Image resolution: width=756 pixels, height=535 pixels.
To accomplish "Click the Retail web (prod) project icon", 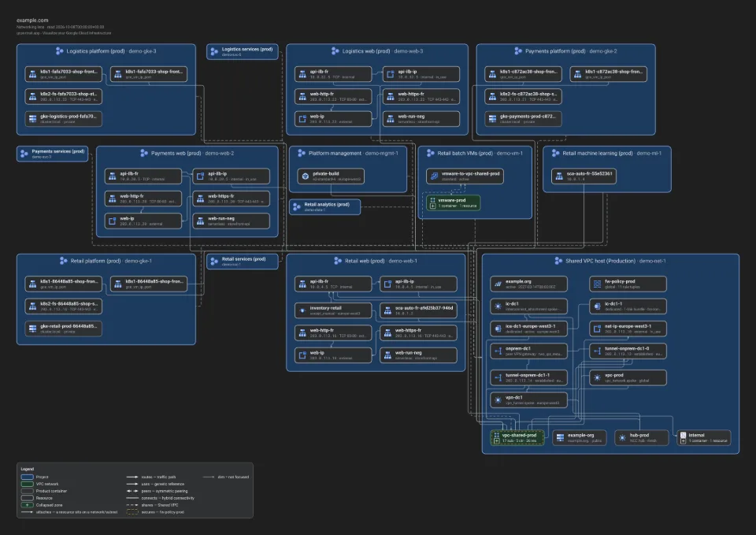I will point(338,261).
